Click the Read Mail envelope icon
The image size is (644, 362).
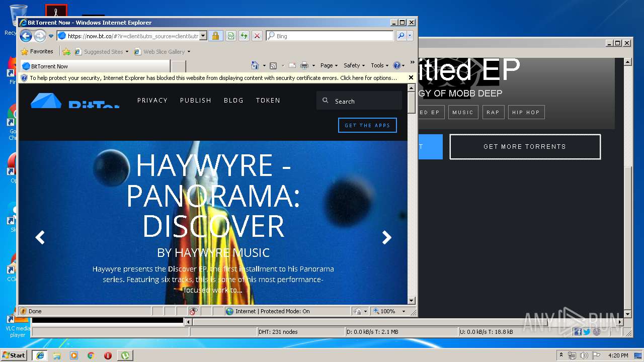292,65
